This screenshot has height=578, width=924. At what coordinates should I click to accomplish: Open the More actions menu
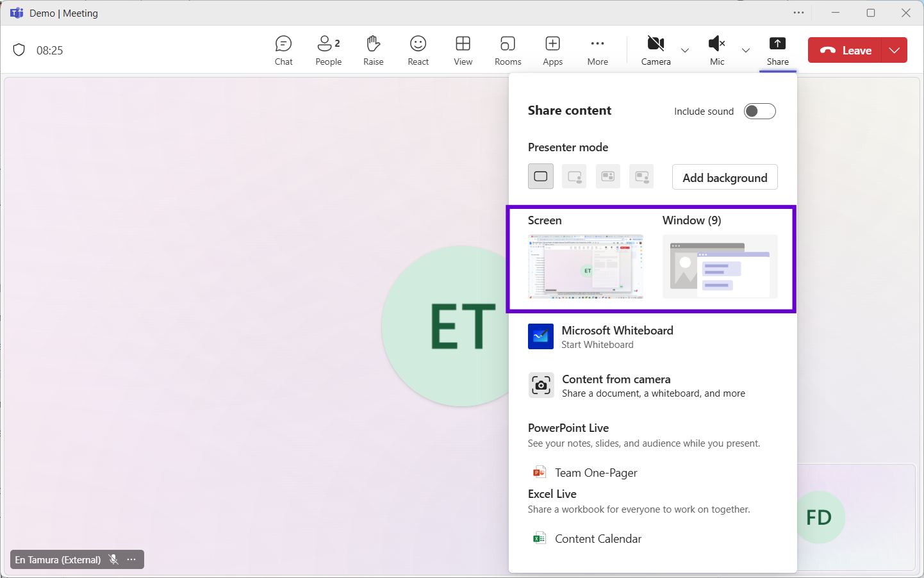(x=598, y=51)
